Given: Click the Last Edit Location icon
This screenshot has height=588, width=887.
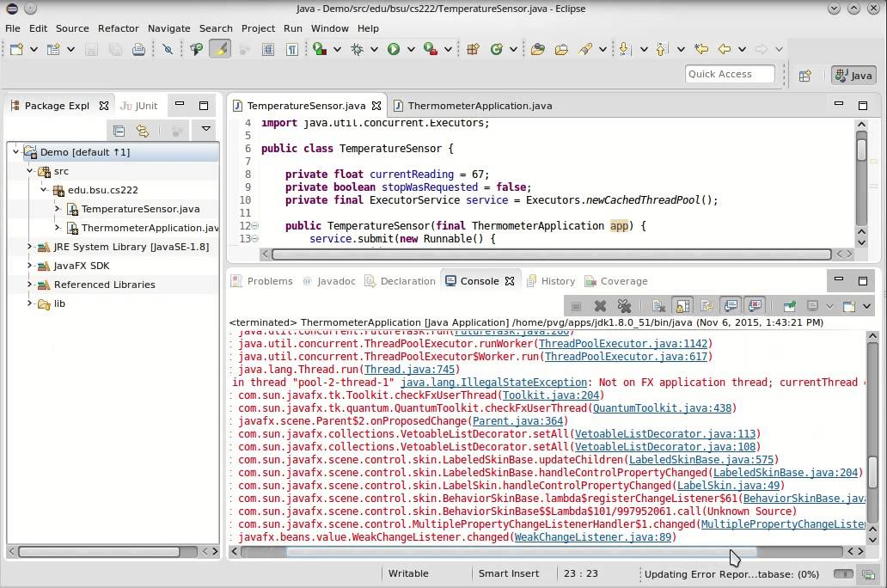Looking at the screenshot, I should click(701, 49).
